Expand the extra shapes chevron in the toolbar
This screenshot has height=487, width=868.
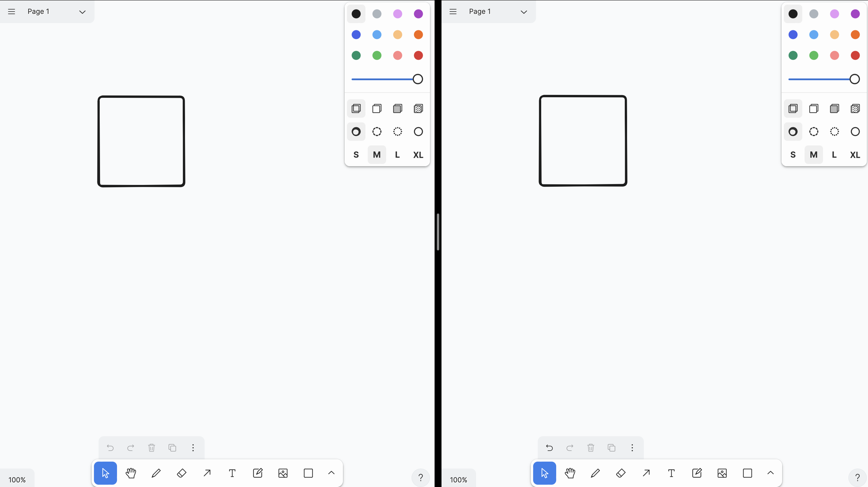click(331, 473)
